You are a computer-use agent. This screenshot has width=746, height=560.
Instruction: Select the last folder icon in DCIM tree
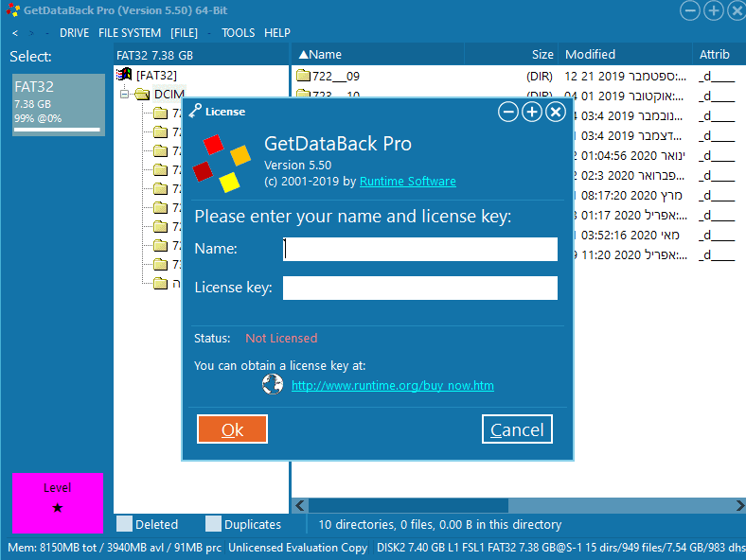coord(161,284)
